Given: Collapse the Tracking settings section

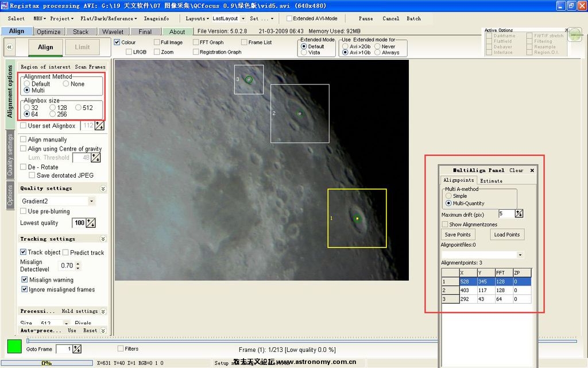Looking at the screenshot, I should [103, 239].
